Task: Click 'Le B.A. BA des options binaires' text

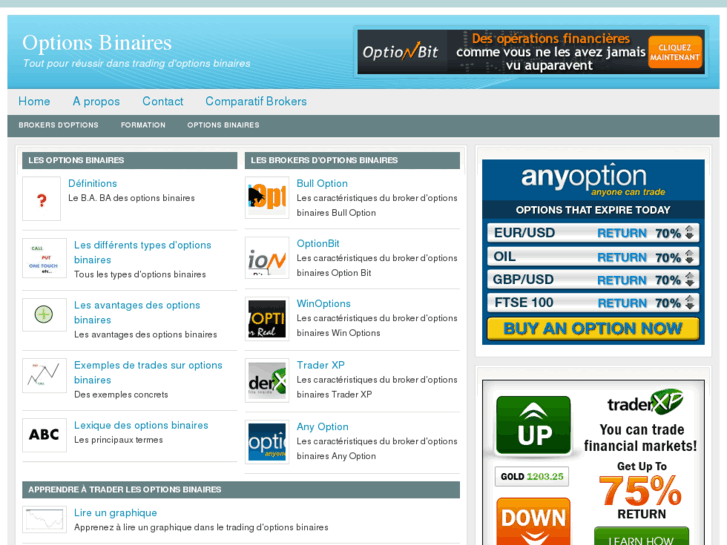Action: coord(131,198)
